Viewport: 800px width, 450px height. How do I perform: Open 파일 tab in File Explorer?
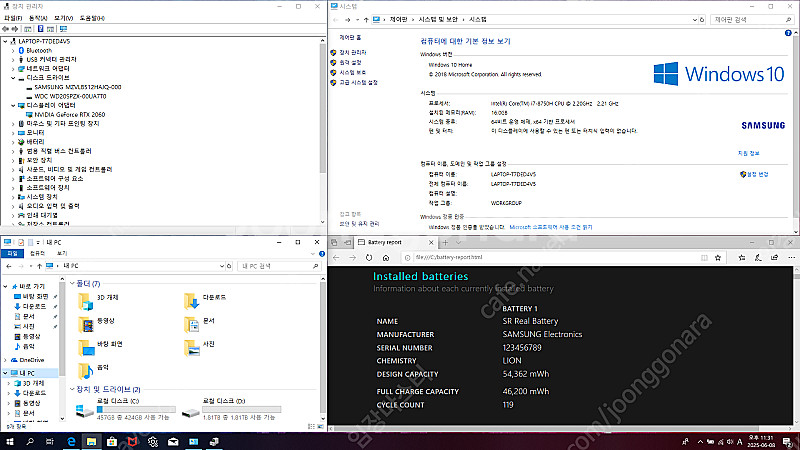click(12, 254)
